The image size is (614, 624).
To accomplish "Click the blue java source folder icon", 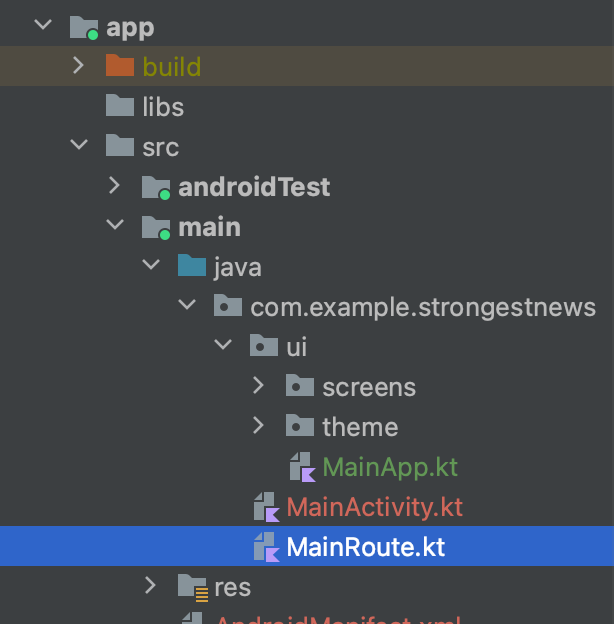I will pyautogui.click(x=192, y=265).
